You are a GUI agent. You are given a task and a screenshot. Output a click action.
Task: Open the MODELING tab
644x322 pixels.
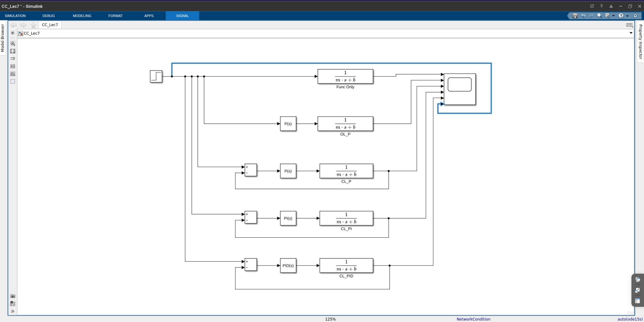pyautogui.click(x=82, y=16)
